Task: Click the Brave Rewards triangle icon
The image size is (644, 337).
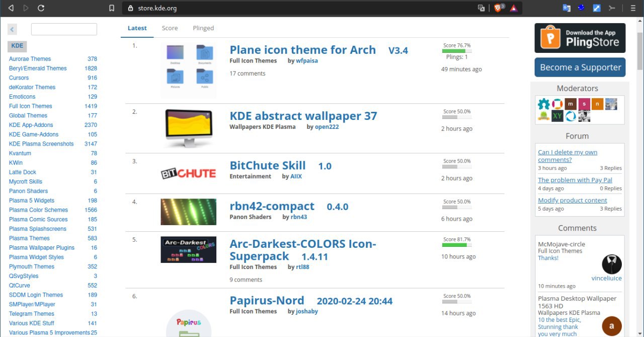Action: point(514,8)
